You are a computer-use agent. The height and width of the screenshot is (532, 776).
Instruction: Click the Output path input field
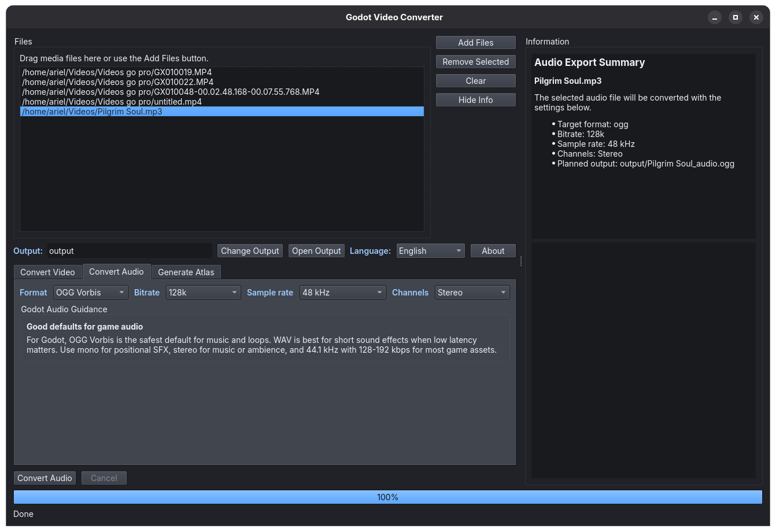(x=130, y=251)
